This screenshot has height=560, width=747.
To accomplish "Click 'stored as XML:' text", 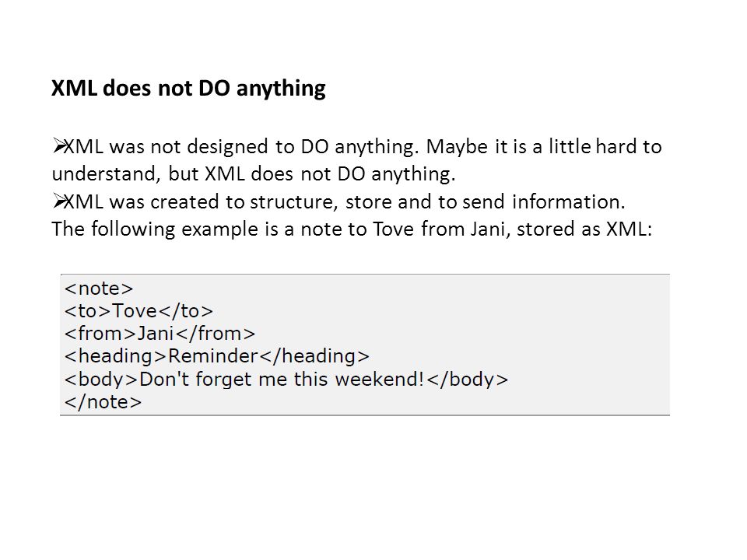I will 584,229.
